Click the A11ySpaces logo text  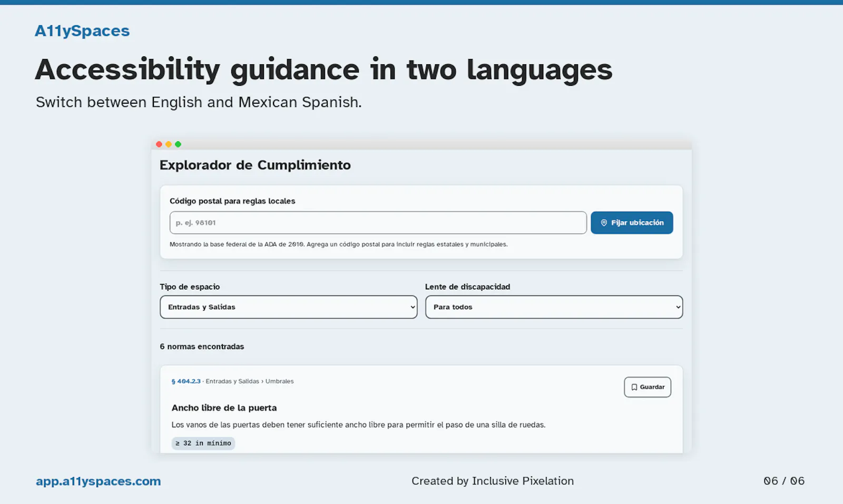point(82,31)
